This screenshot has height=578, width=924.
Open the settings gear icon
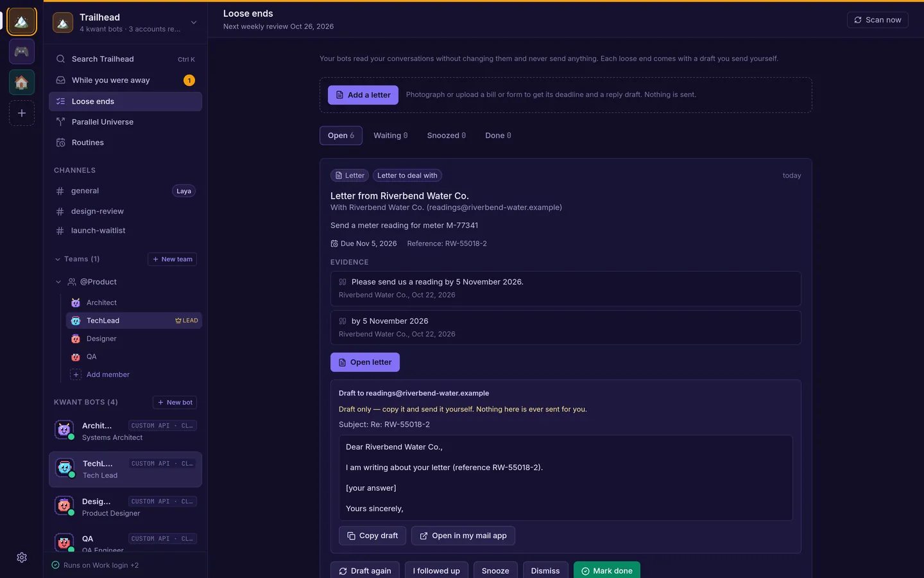click(22, 557)
